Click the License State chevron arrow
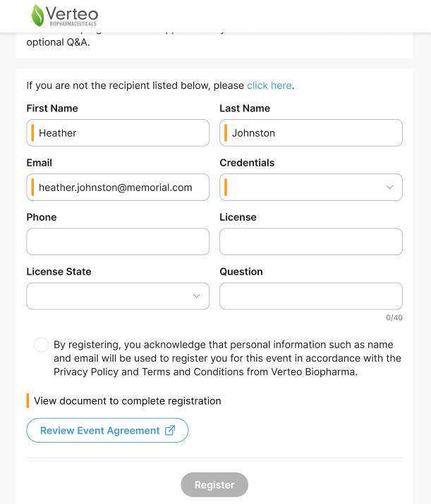This screenshot has width=431, height=504. [196, 296]
